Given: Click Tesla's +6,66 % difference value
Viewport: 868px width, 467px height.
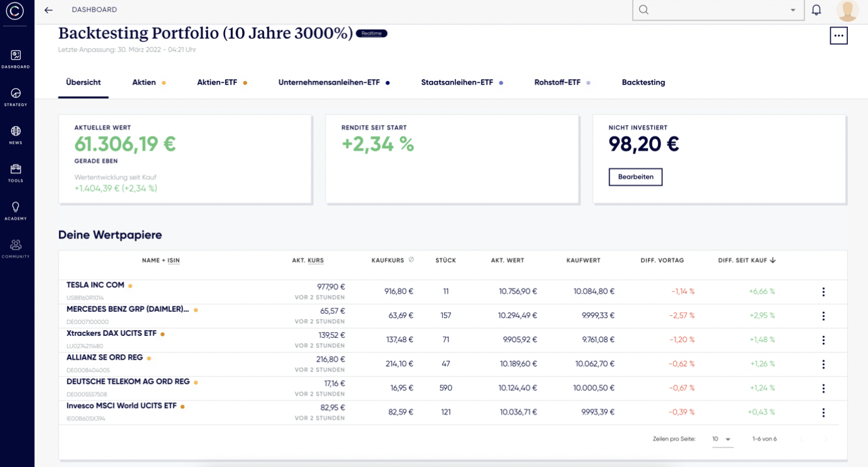Looking at the screenshot, I should click(762, 291).
